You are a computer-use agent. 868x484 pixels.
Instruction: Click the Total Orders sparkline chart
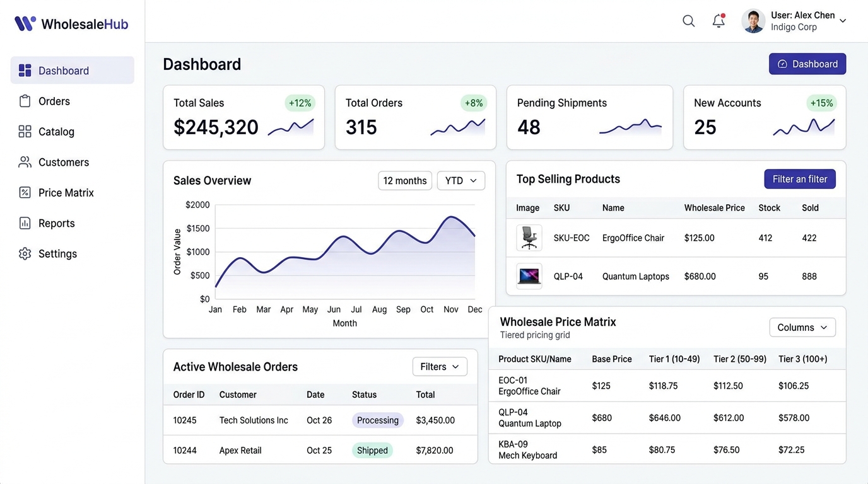tap(458, 126)
